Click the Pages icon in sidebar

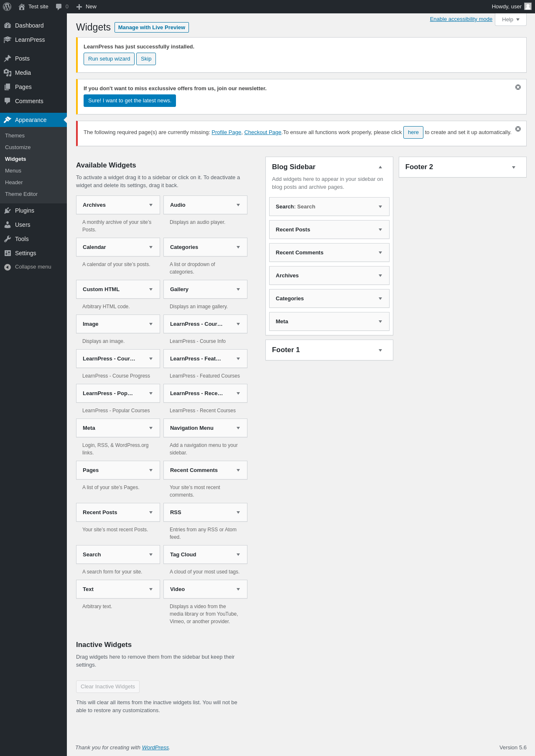(x=8, y=87)
